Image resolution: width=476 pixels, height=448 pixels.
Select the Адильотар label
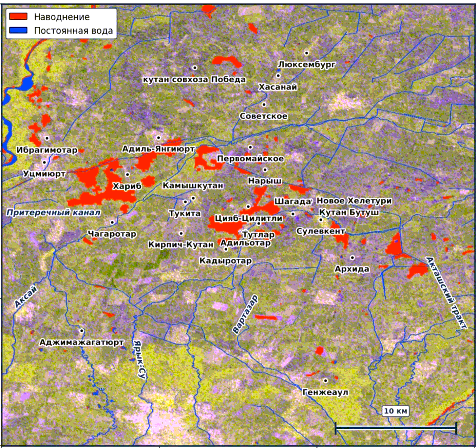coord(246,243)
